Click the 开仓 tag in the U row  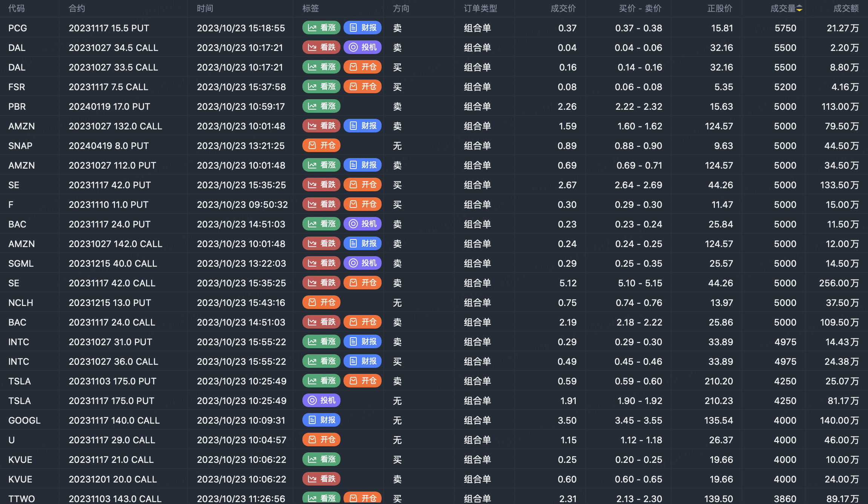click(x=321, y=439)
